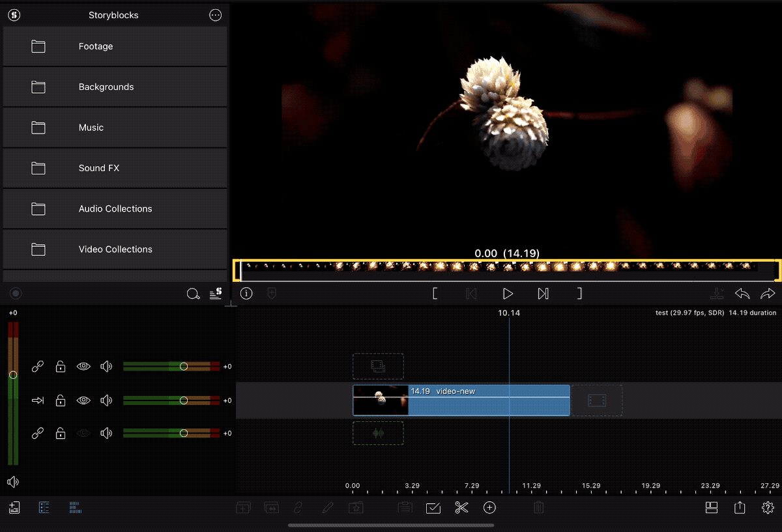Open the Storyblocks more options ellipsis
Viewport: 782px width, 532px height.
pos(216,16)
